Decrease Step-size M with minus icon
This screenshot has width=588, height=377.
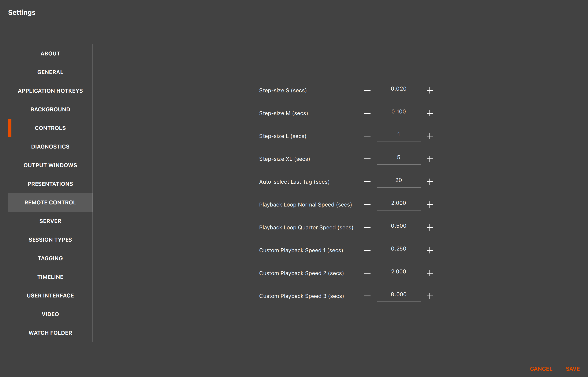coord(367,113)
